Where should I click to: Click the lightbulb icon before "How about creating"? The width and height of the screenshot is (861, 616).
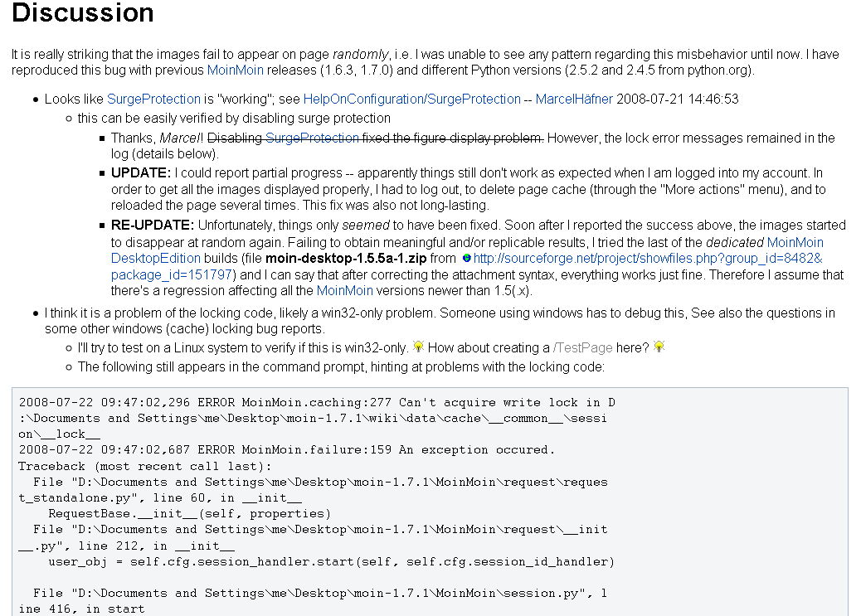pos(419,347)
